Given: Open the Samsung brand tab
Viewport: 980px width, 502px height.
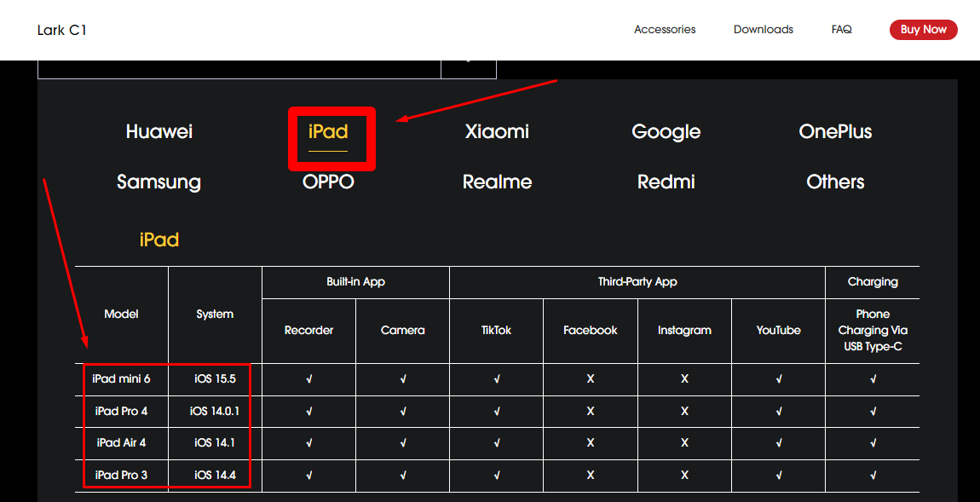Looking at the screenshot, I should pyautogui.click(x=159, y=182).
